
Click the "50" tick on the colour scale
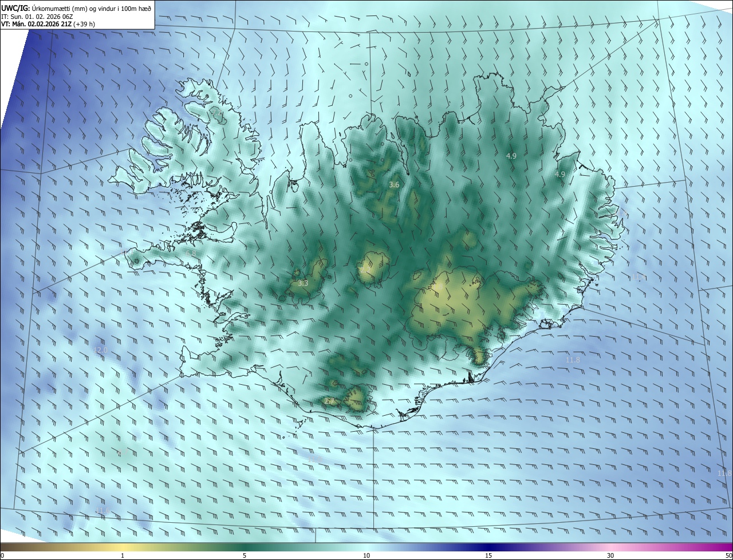click(x=729, y=555)
